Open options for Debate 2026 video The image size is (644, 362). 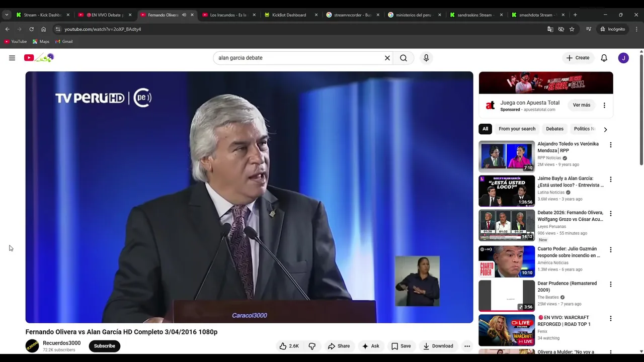611,214
